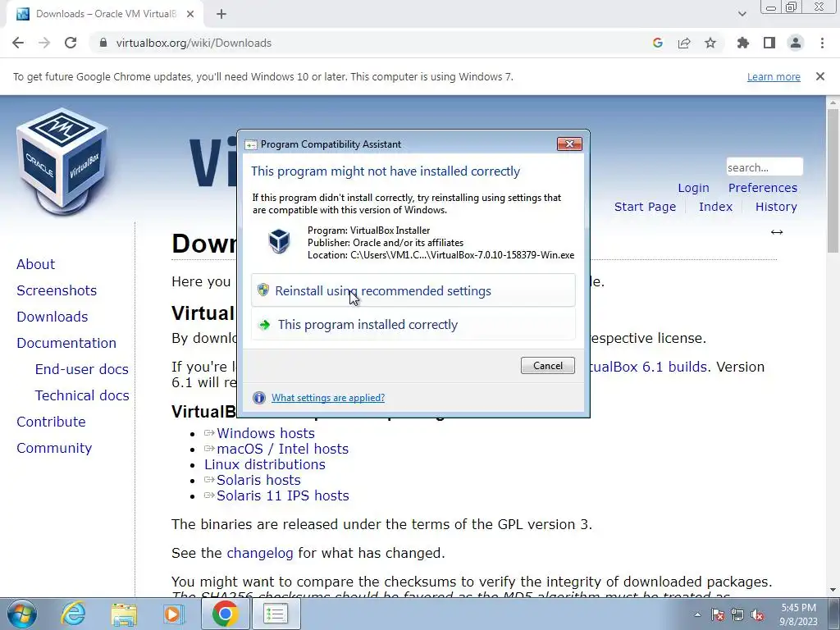Open the Chrome three-dot menu
Image resolution: width=840 pixels, height=630 pixels.
[822, 43]
